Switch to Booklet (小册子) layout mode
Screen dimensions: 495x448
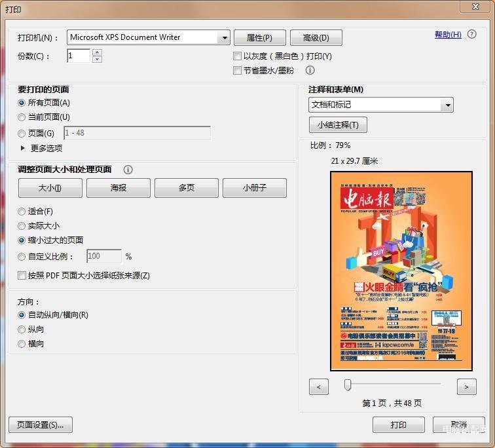point(254,188)
